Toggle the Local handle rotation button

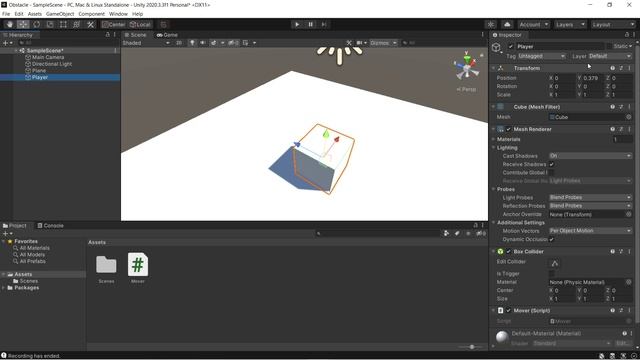[x=140, y=24]
